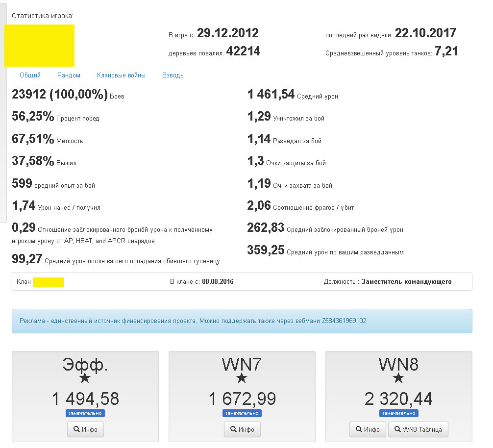This screenshot has width=493, height=448.
Task: Click the yellow clan name next to Клан
Action: 49,282
